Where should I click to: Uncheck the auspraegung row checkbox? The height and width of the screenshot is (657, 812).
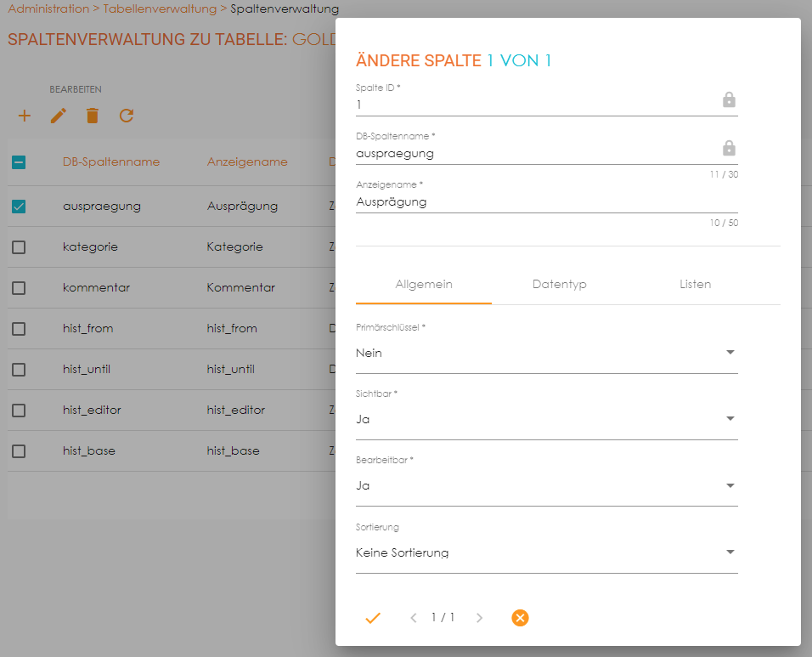[x=19, y=206]
